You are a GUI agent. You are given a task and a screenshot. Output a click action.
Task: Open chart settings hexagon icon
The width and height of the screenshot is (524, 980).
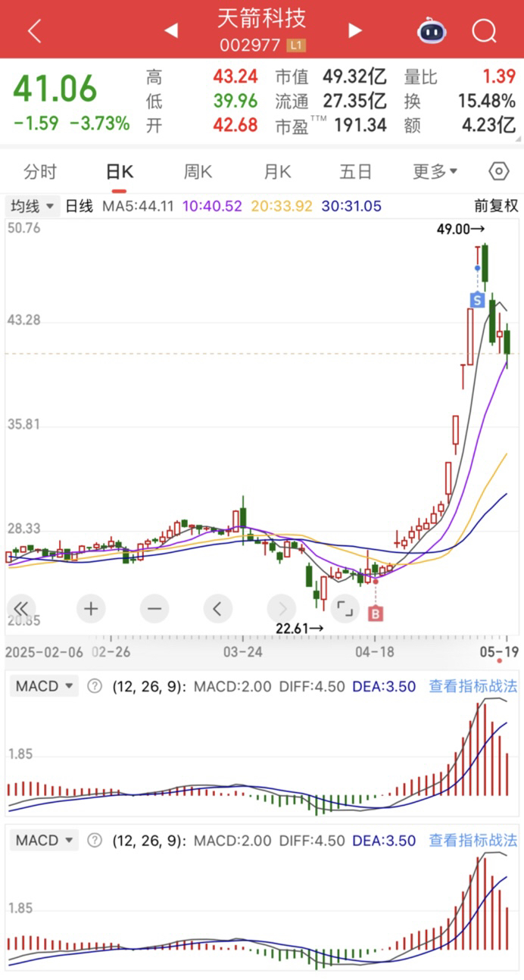coord(498,171)
